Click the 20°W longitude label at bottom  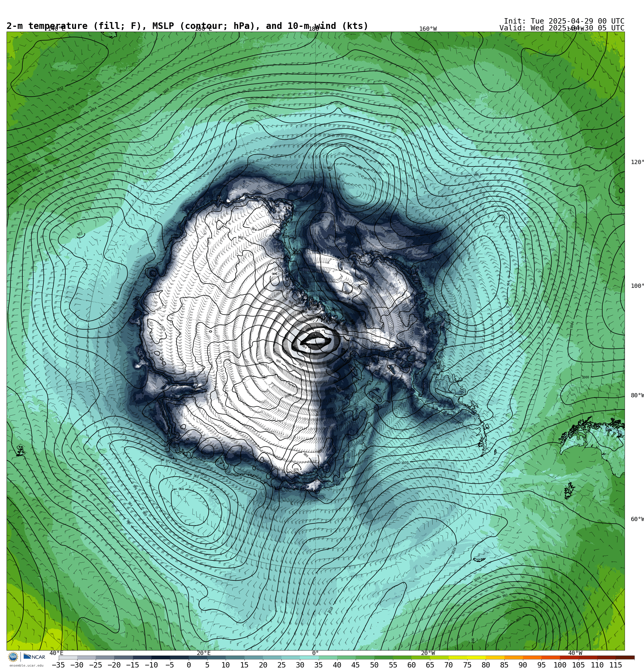(x=428, y=653)
